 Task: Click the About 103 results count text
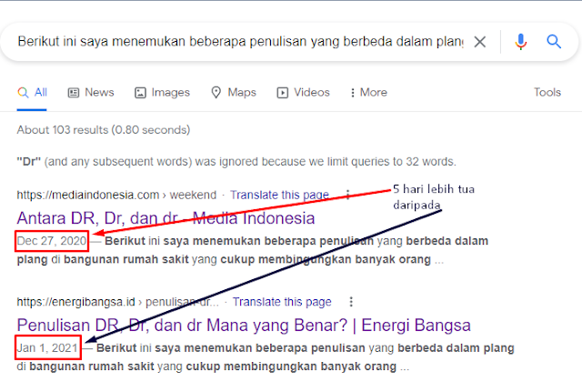click(x=104, y=130)
